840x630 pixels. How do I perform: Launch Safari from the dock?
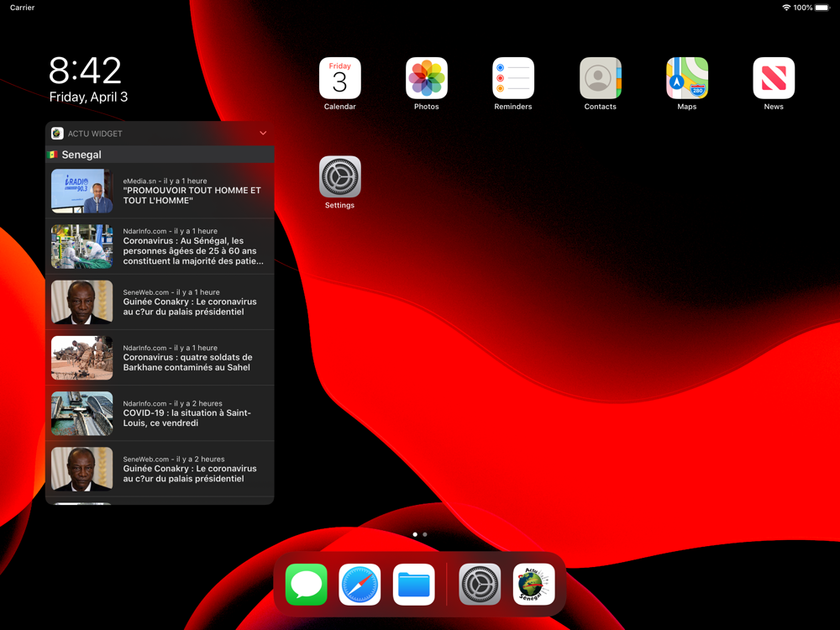pos(360,585)
